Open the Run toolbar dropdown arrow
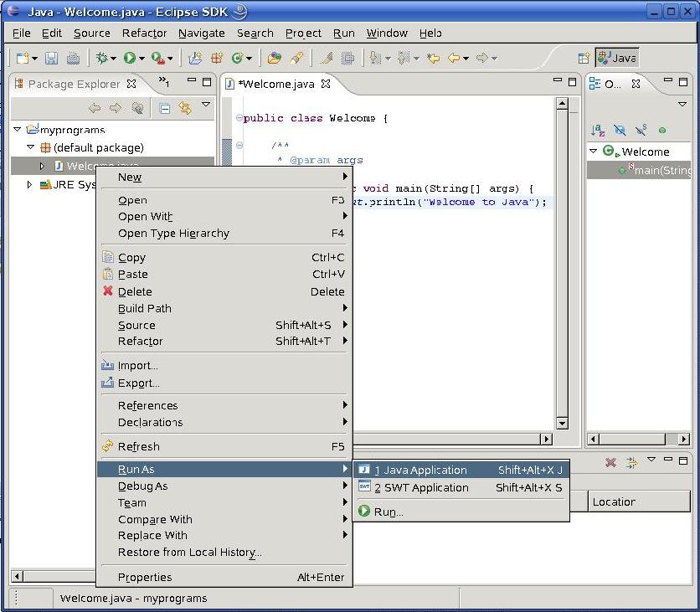The width and height of the screenshot is (700, 612). coord(142,59)
